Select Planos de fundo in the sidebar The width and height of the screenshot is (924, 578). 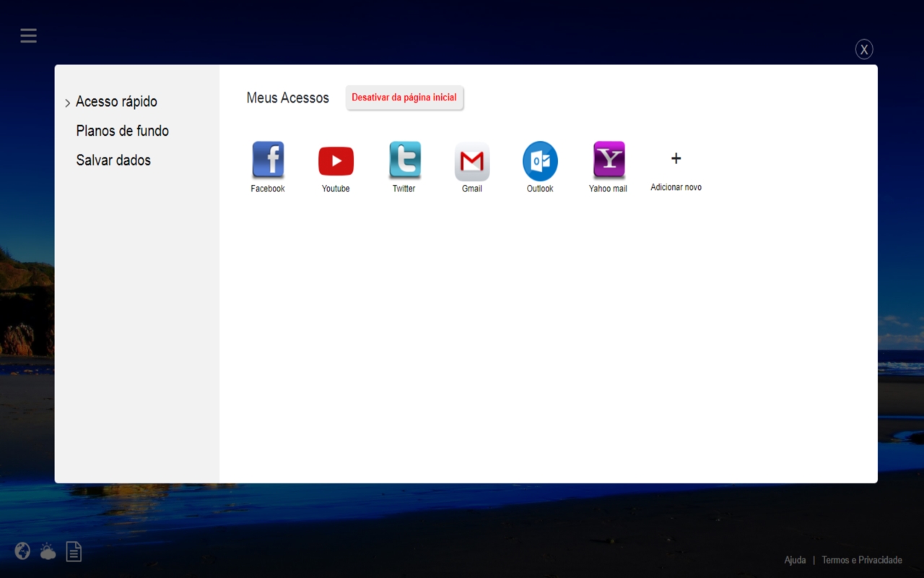(x=123, y=131)
